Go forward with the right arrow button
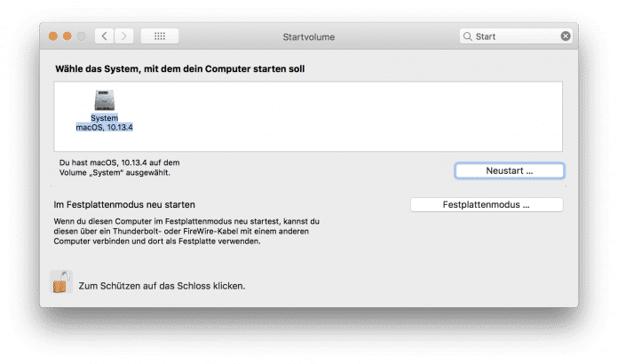The image size is (618, 364). coord(124,36)
